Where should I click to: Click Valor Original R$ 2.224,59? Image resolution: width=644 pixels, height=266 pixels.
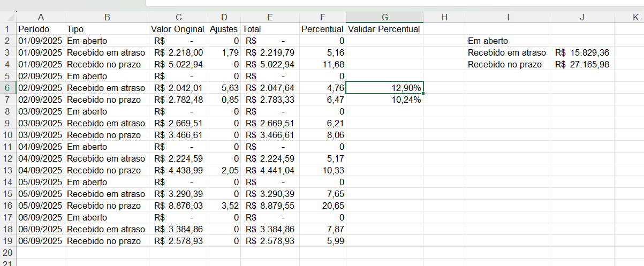(178, 158)
